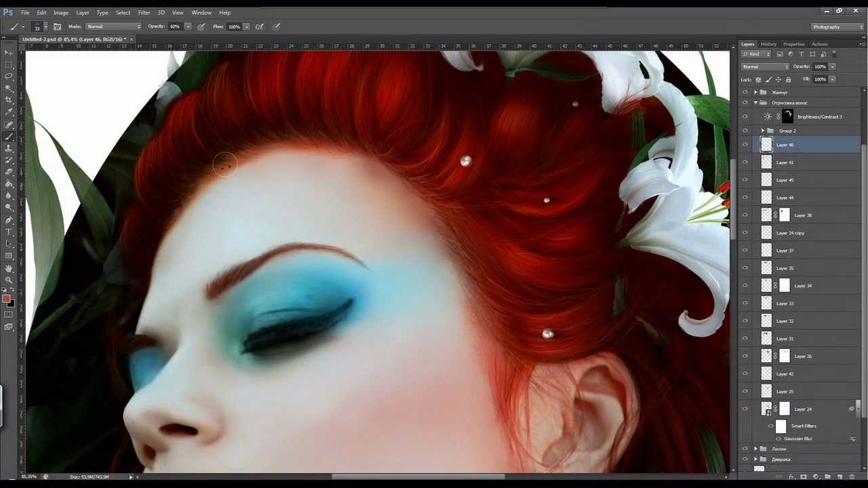Expand the Лилии group

[755, 449]
